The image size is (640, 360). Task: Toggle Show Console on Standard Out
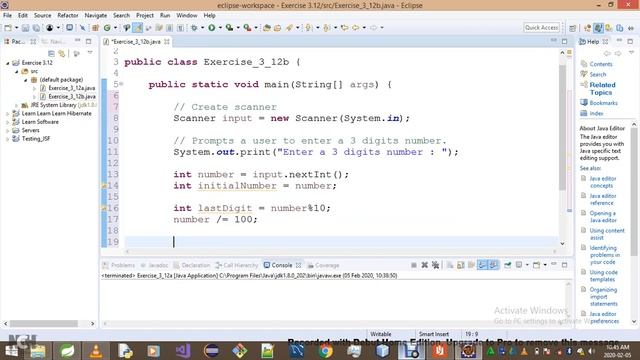pyautogui.click(x=482, y=265)
